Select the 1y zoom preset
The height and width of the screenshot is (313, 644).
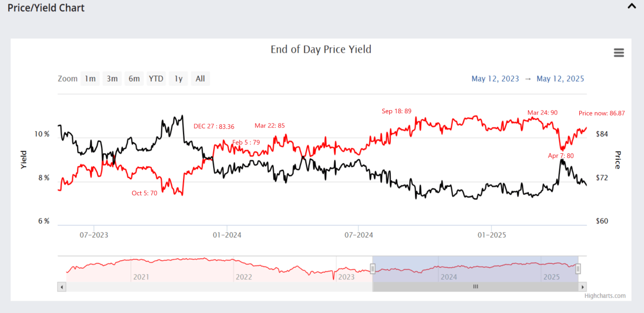(178, 78)
